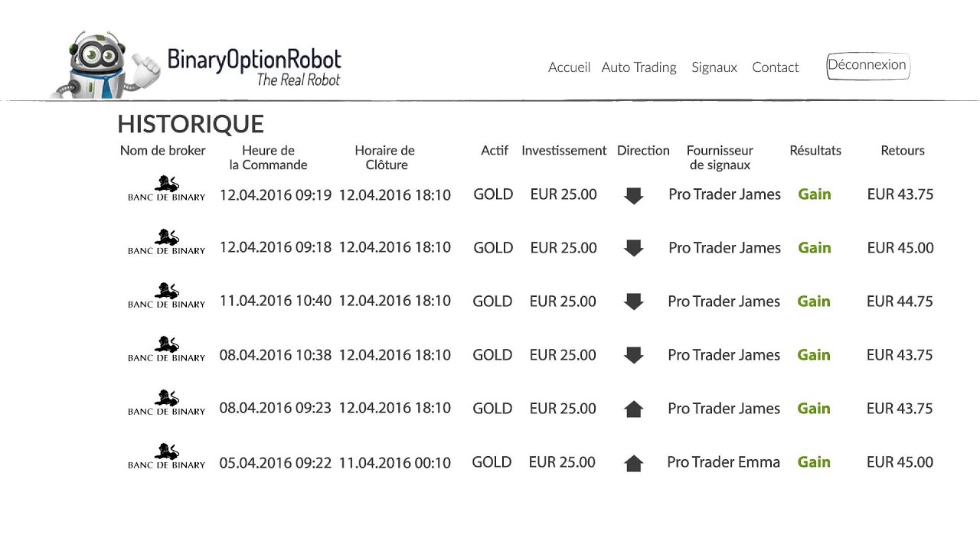Open the Accueil menu item

(569, 67)
